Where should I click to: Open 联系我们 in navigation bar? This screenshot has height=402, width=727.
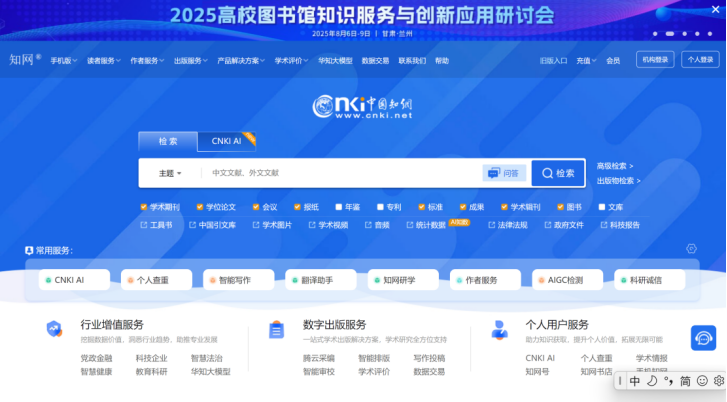click(412, 61)
